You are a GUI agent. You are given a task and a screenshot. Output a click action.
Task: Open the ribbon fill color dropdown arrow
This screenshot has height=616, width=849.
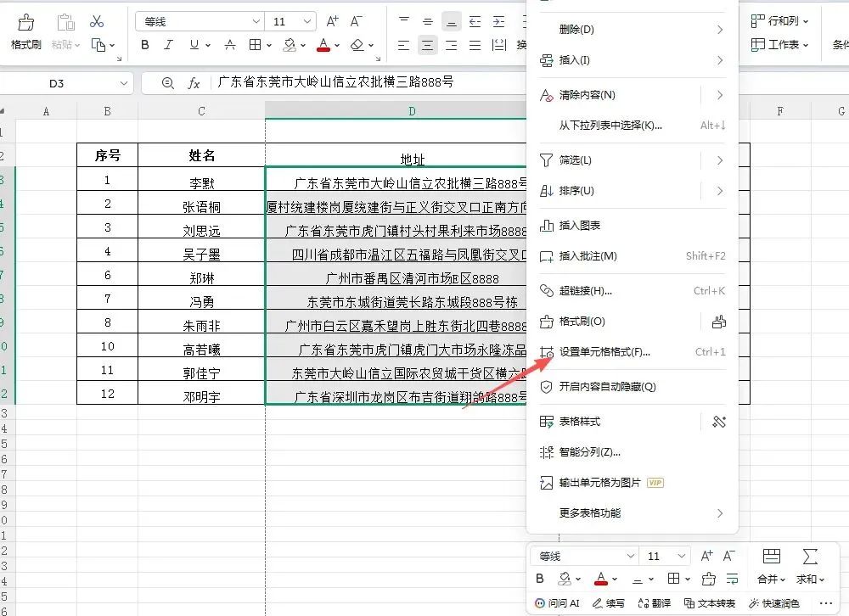[303, 46]
